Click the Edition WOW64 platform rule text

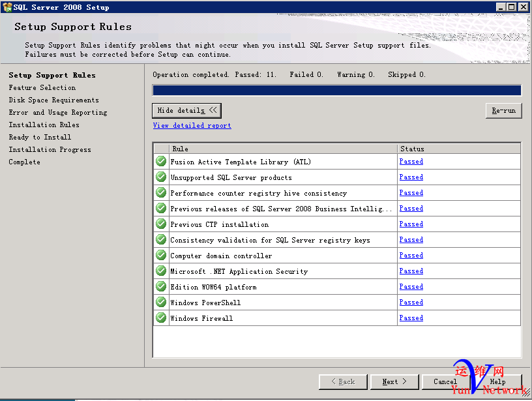pos(213,287)
